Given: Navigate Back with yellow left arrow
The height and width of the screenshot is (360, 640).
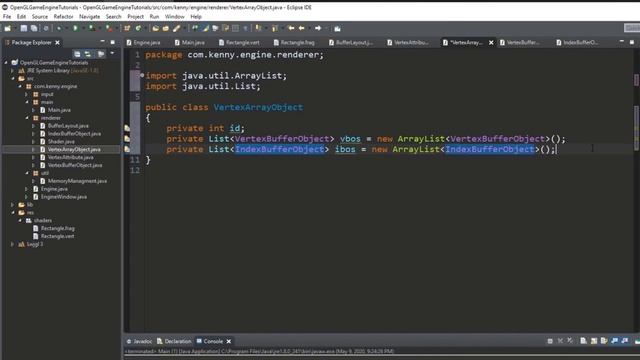Looking at the screenshot, I should pyautogui.click(x=302, y=28).
